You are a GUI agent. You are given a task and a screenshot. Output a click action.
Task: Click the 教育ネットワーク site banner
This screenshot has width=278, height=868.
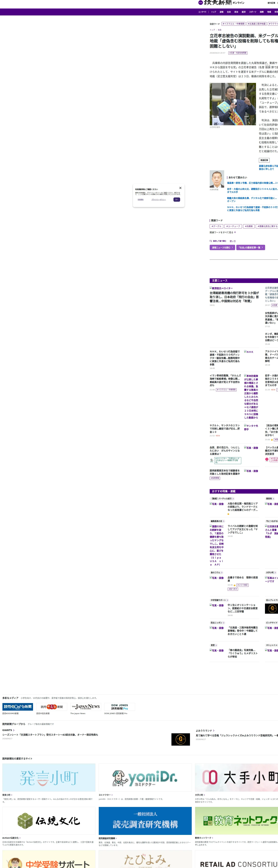click(x=236, y=821)
